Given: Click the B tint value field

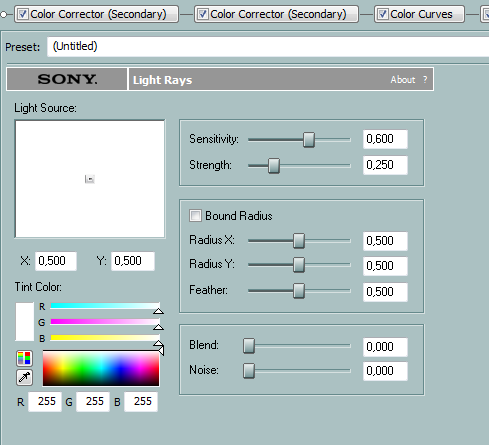Looking at the screenshot, I should click(x=141, y=402).
